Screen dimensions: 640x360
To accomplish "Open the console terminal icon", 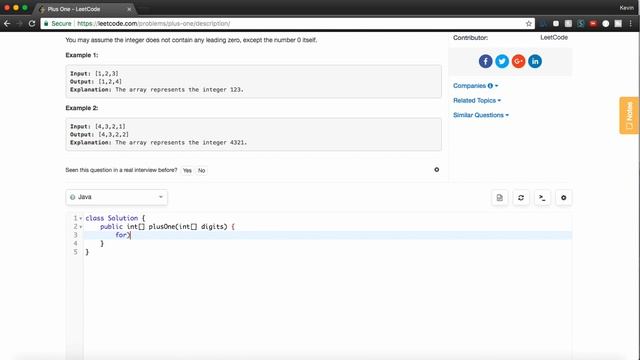I will click(542, 198).
